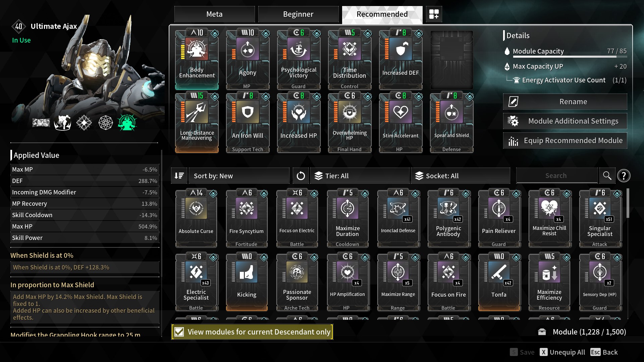Click the module list scrollbar

pyautogui.click(x=628, y=203)
